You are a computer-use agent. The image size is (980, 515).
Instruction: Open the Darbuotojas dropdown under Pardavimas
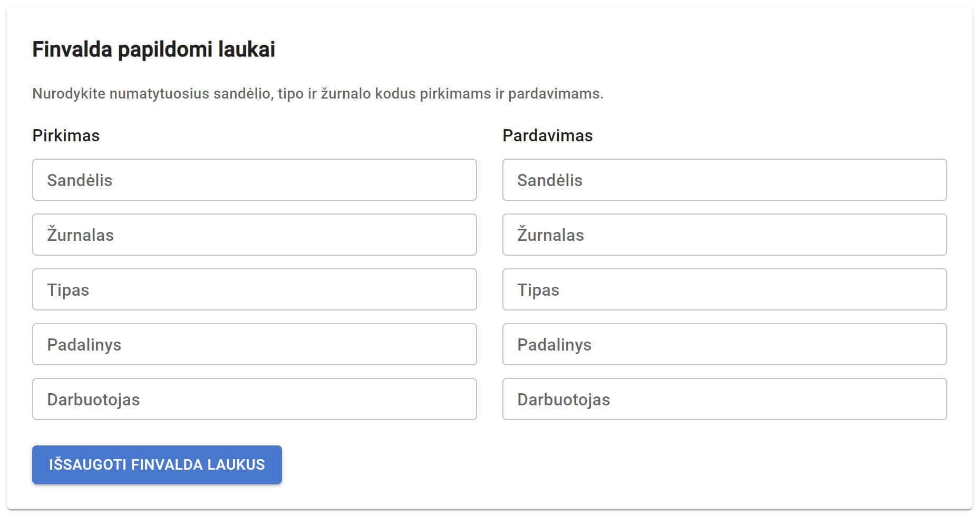pos(725,399)
